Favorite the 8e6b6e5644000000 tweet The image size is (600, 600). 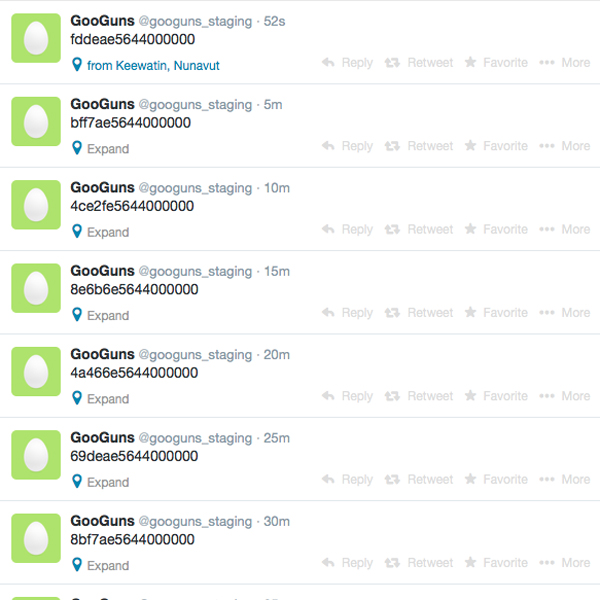tap(496, 313)
